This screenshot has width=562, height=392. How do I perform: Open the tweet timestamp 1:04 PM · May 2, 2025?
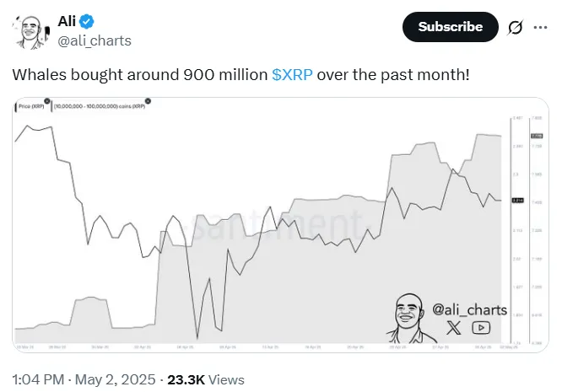pos(84,379)
